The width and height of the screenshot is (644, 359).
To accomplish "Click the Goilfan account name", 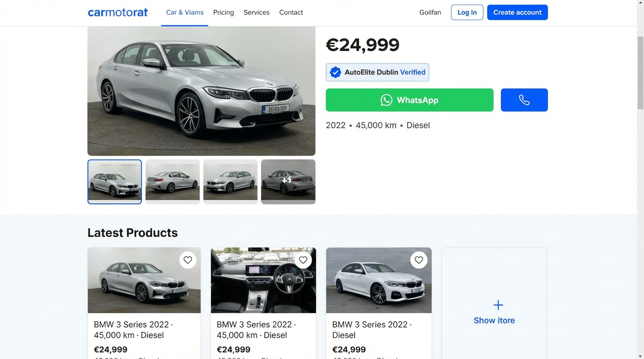I will tap(430, 12).
